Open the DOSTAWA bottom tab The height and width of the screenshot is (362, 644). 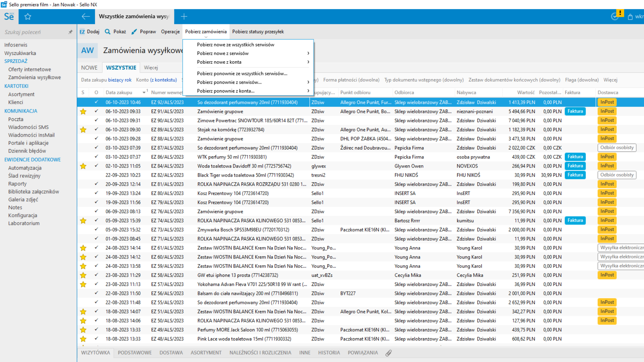pyautogui.click(x=171, y=353)
